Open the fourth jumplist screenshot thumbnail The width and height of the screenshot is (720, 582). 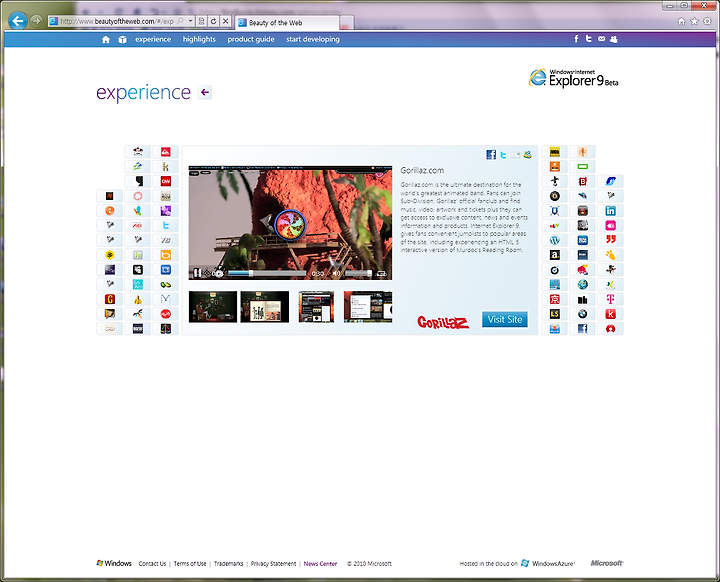tap(368, 306)
